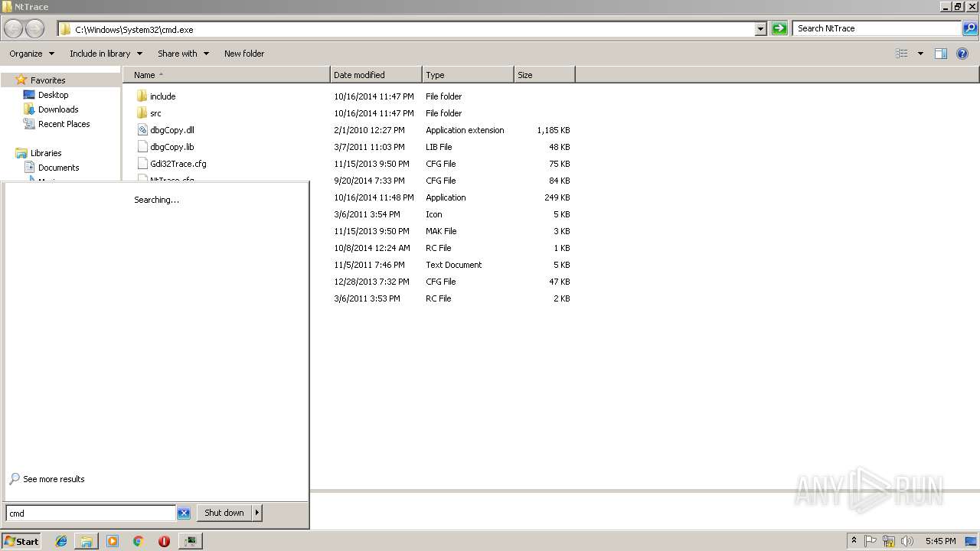Viewport: 980px width, 551px height.
Task: Click the Start button
Action: (21, 541)
